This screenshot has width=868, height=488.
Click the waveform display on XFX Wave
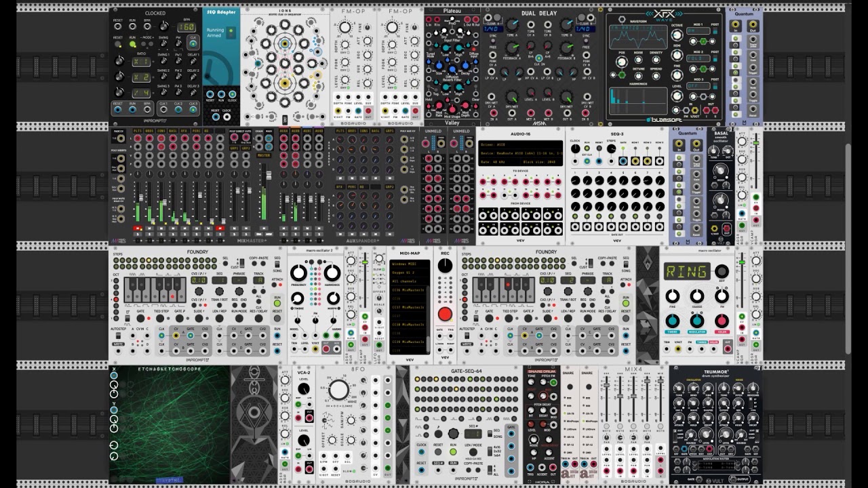coord(637,36)
